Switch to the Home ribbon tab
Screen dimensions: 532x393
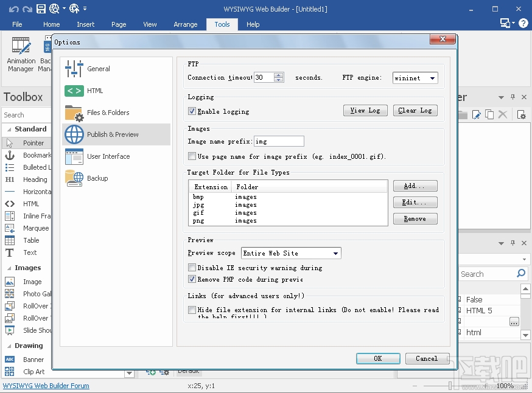click(51, 24)
